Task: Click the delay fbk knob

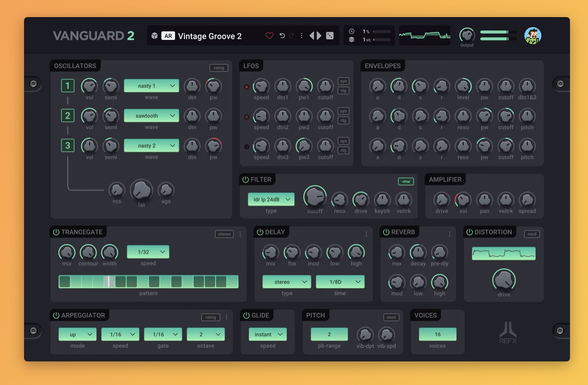Action: [292, 253]
